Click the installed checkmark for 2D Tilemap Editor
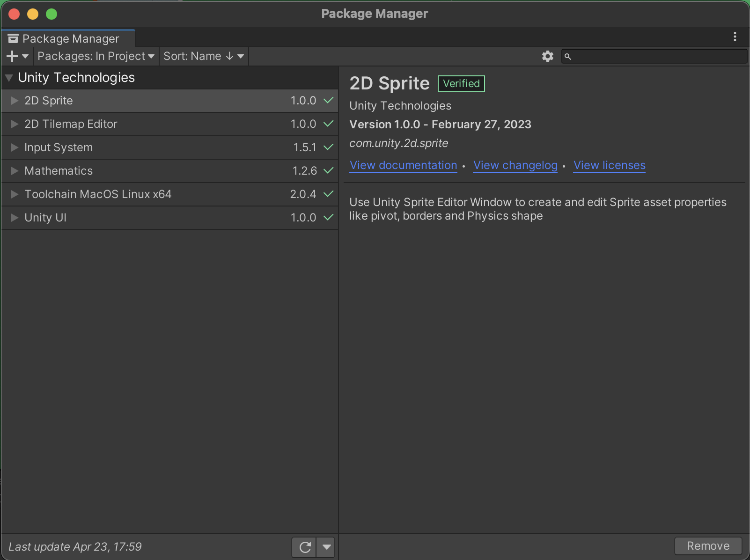 pyautogui.click(x=329, y=124)
